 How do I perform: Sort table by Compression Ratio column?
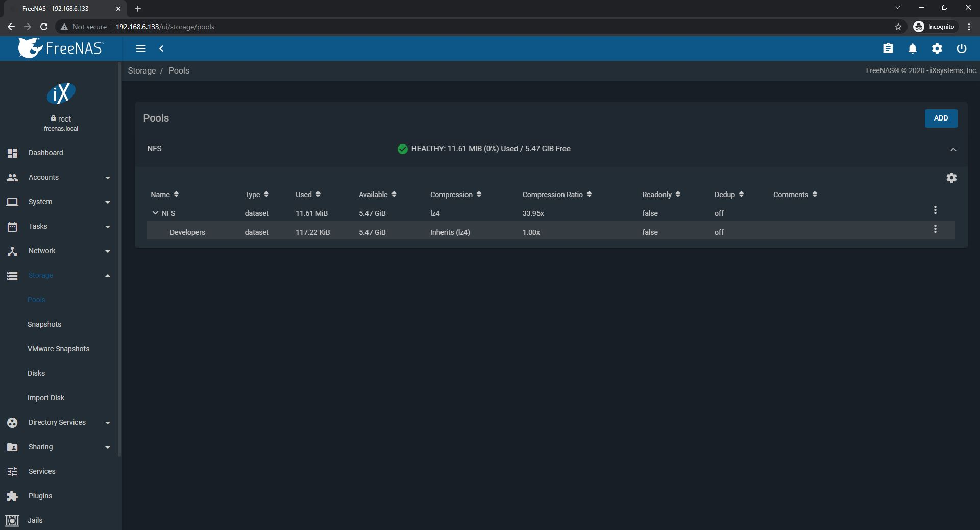tap(557, 195)
